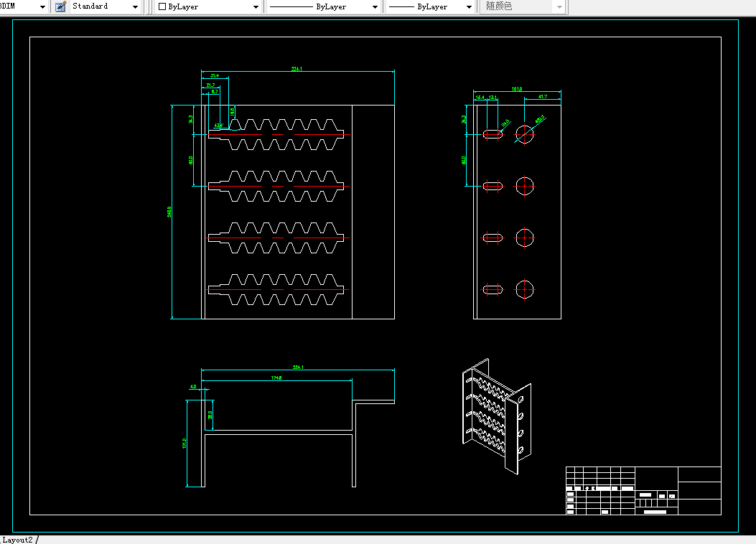Click the isometric 3D view of the part
The image size is (756, 544).
[497, 416]
